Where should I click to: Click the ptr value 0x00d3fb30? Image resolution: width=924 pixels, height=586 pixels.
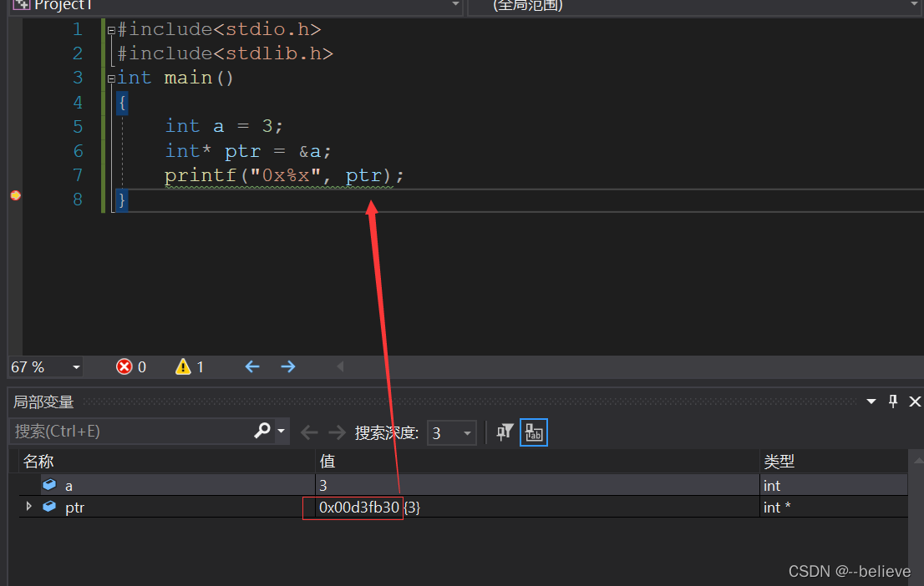[x=359, y=507]
